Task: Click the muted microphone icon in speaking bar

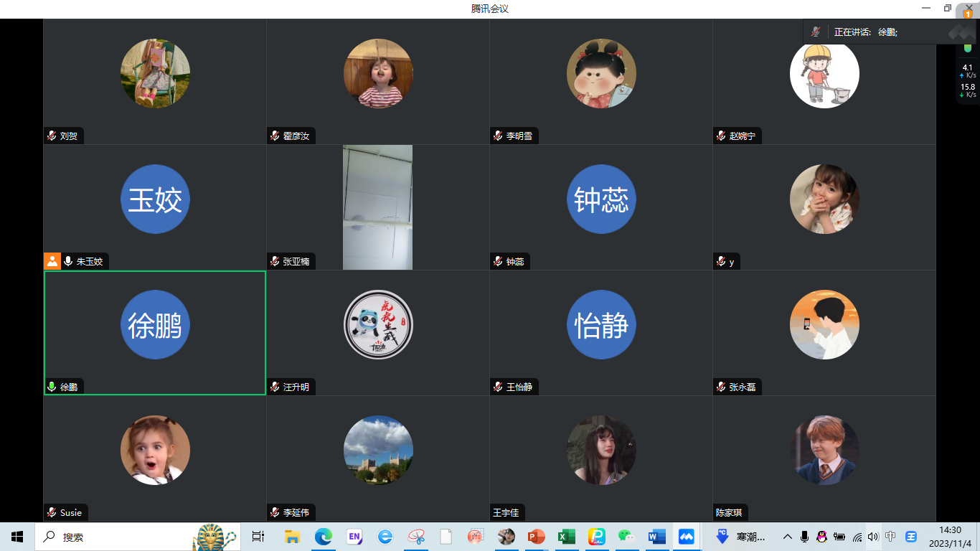Action: pyautogui.click(x=816, y=32)
